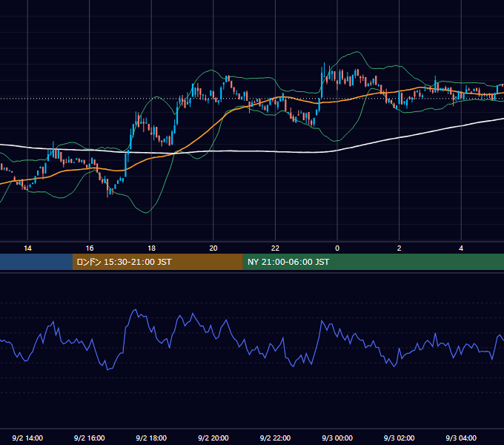Viewport: 504px width, 445px height.
Task: Select the 18 hour label on chart axis
Action: tap(151, 248)
